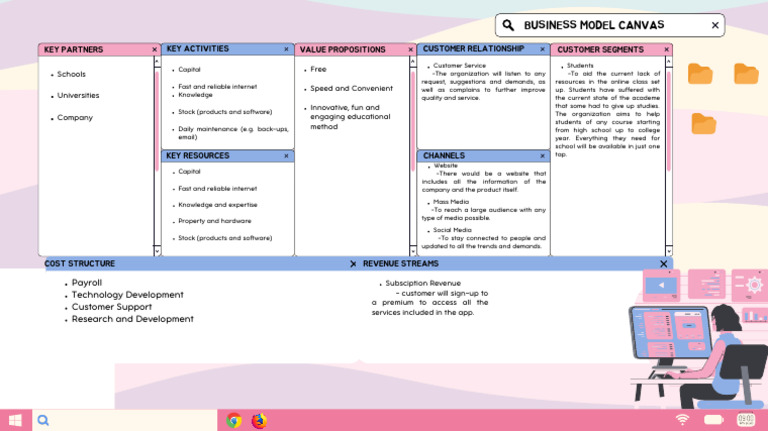This screenshot has width=768, height=431.
Task: Click 'Customer Support' under Cost Structure
Action: 112,307
